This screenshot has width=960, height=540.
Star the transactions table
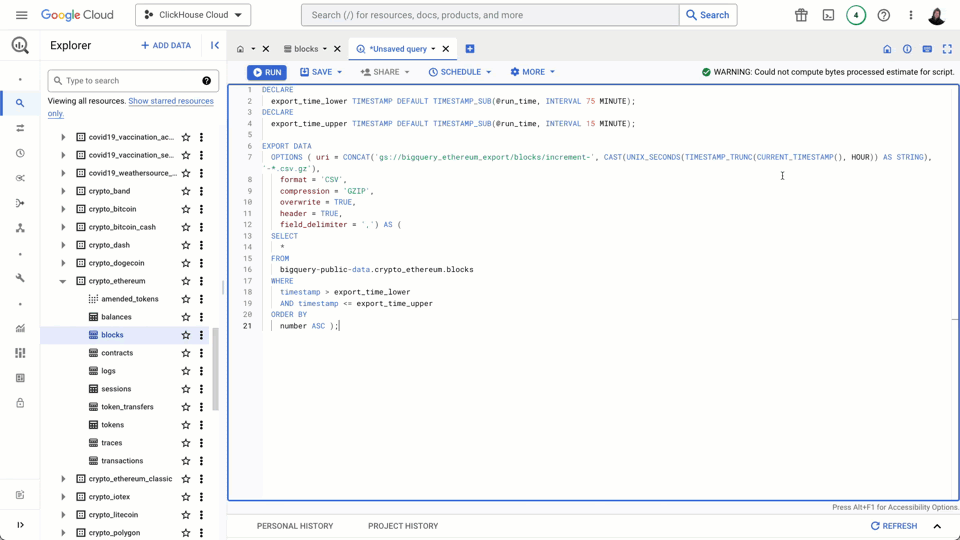186,461
